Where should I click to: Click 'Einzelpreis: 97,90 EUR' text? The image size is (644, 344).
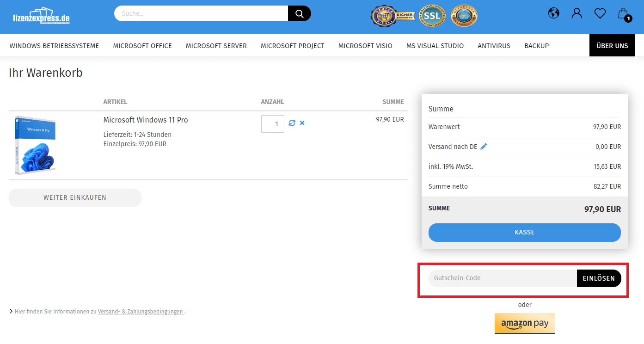[135, 144]
